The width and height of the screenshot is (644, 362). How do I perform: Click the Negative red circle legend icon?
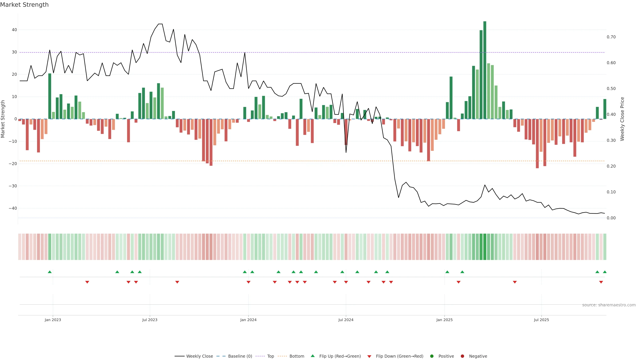pyautogui.click(x=462, y=356)
